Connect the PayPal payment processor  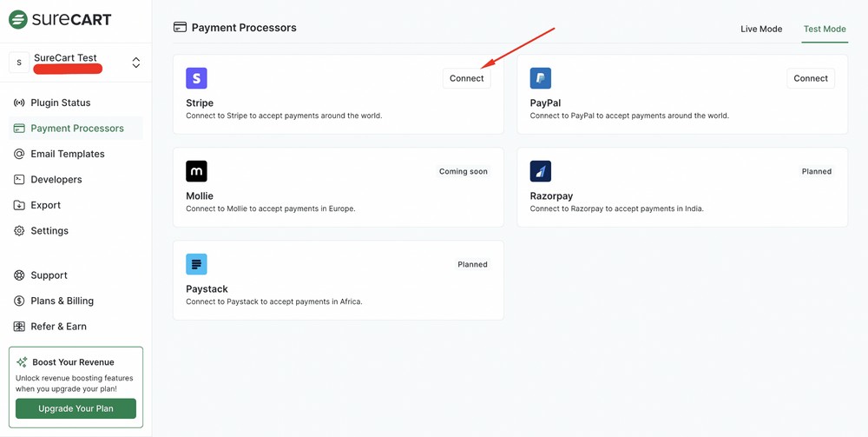pos(811,78)
